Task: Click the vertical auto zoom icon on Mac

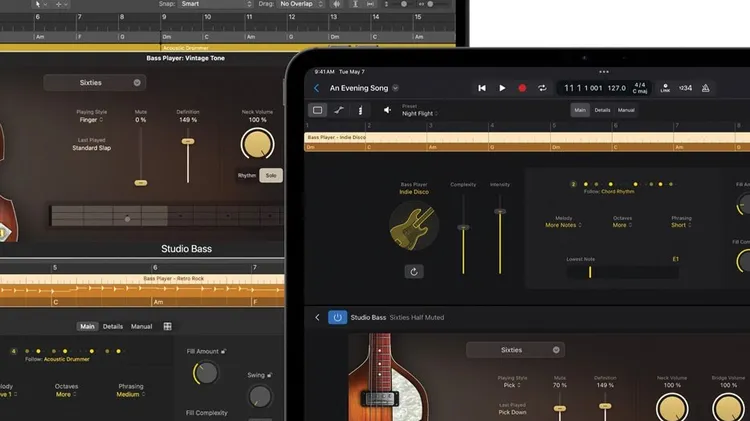Action: pyautogui.click(x=355, y=4)
